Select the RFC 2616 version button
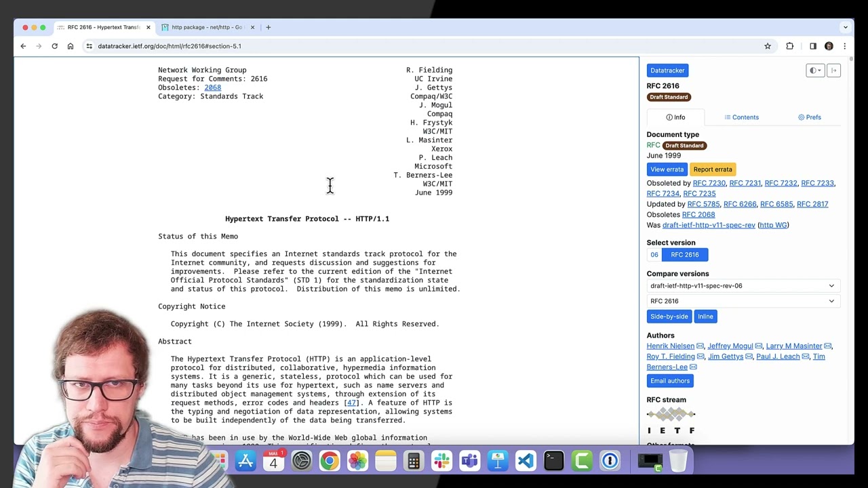 [685, 255]
